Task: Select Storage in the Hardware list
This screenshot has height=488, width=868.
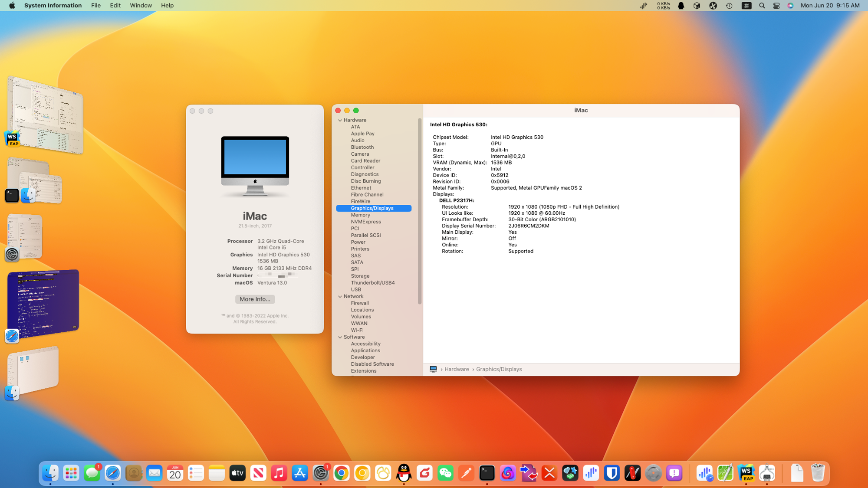Action: (x=360, y=276)
